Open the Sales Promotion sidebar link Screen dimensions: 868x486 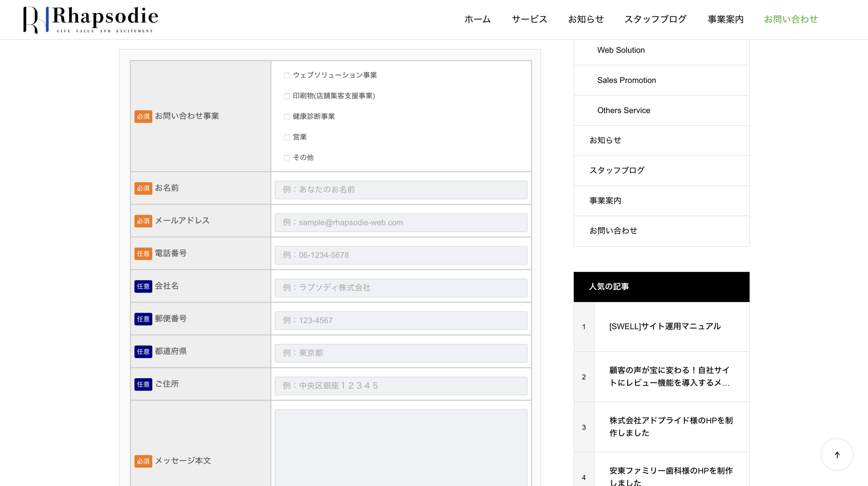(626, 80)
